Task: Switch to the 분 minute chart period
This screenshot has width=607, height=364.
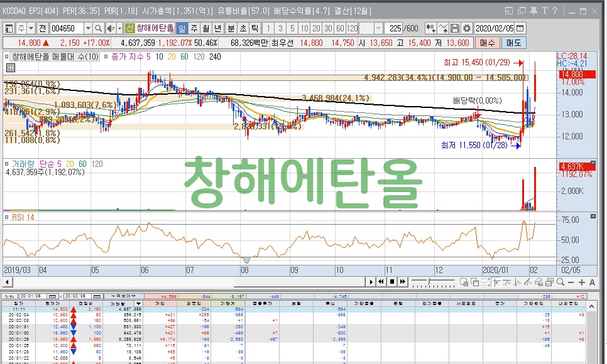Action: coord(231,28)
